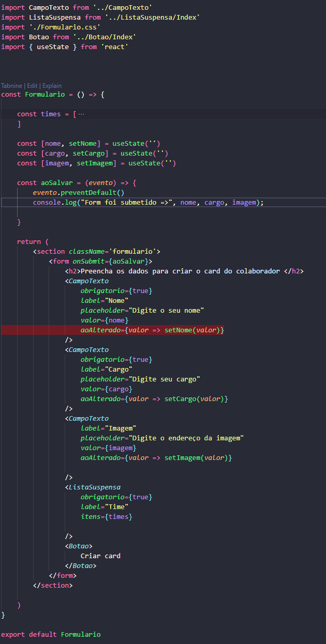Click the "Digite o seu nome" placeholder
Image resolution: width=326 pixels, height=644 pixels.
pyautogui.click(x=166, y=311)
